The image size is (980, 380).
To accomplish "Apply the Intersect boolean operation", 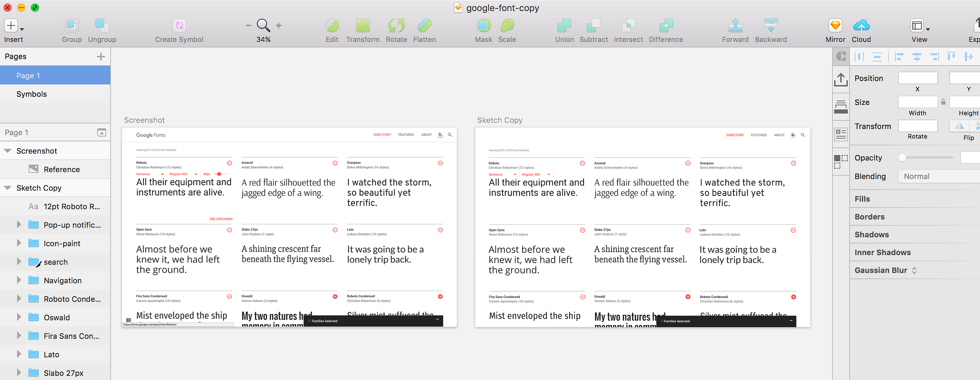I will (x=628, y=26).
